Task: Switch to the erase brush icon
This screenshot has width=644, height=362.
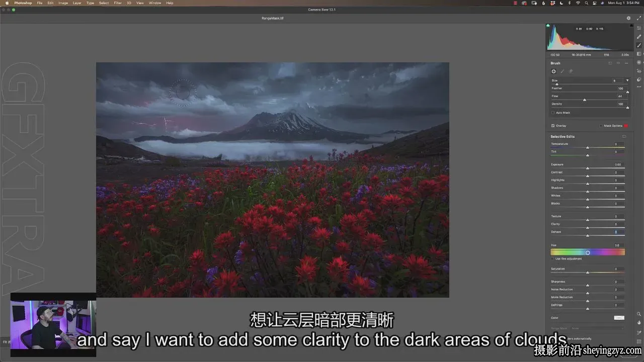Action: (x=571, y=71)
